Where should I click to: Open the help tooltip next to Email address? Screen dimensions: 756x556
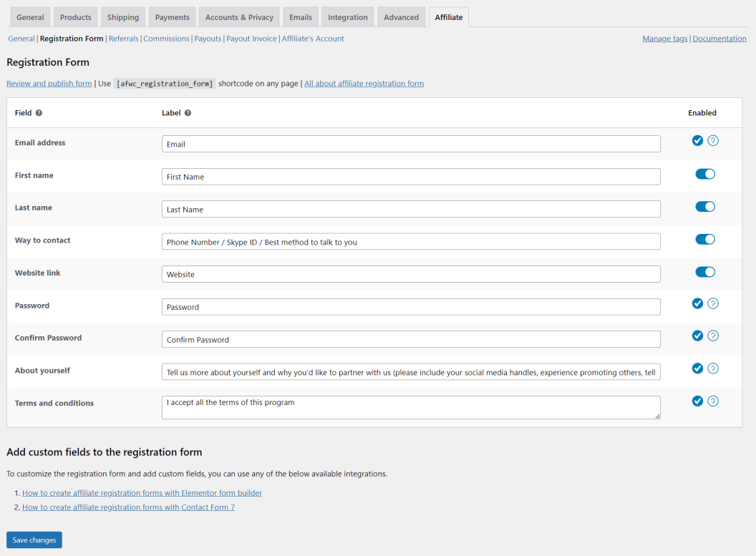tap(713, 140)
